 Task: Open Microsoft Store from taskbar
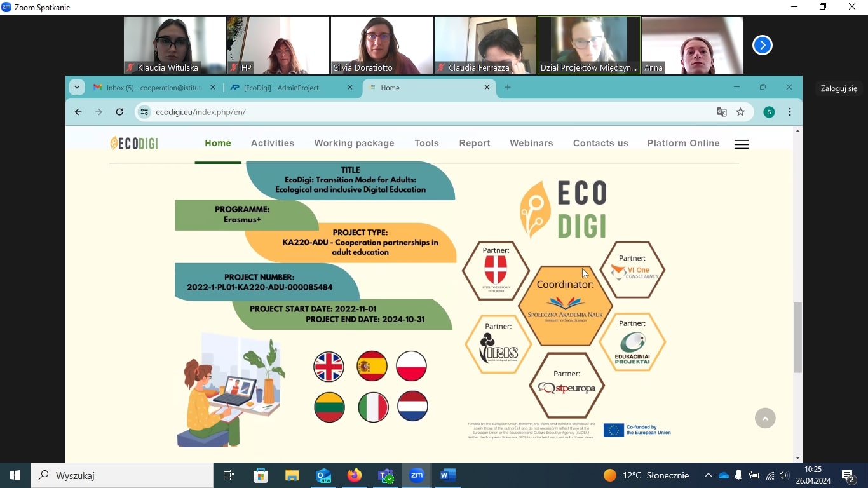coord(261,475)
